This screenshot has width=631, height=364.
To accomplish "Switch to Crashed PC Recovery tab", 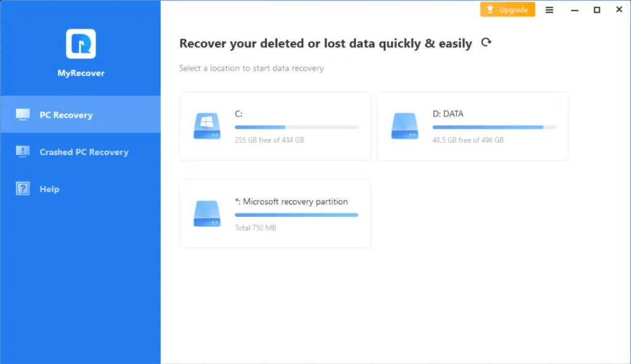I will 84,152.
